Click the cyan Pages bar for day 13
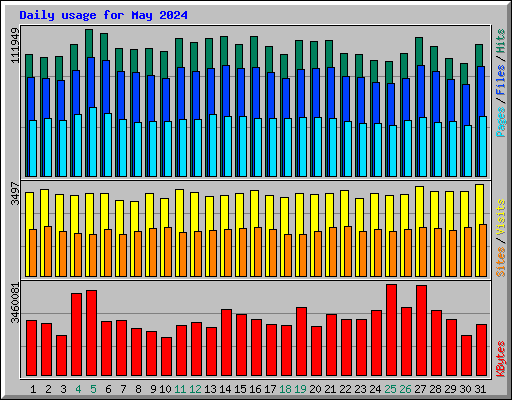512x400 pixels. click(213, 145)
